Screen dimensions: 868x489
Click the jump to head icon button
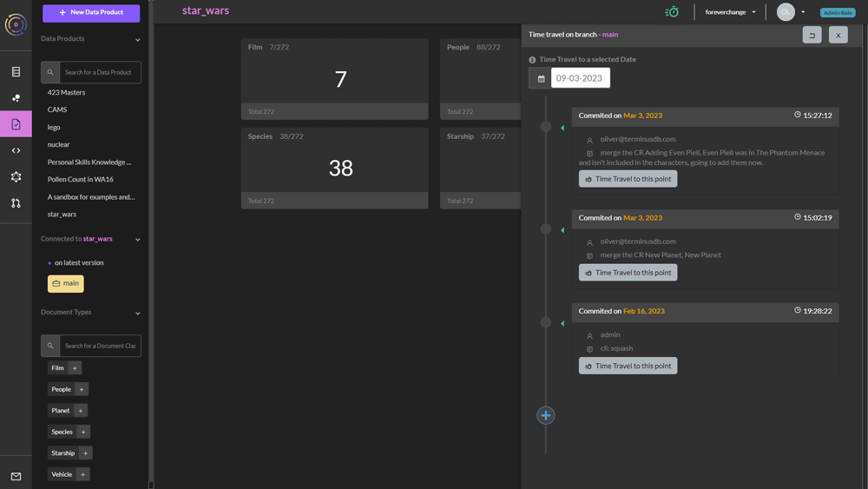point(812,35)
